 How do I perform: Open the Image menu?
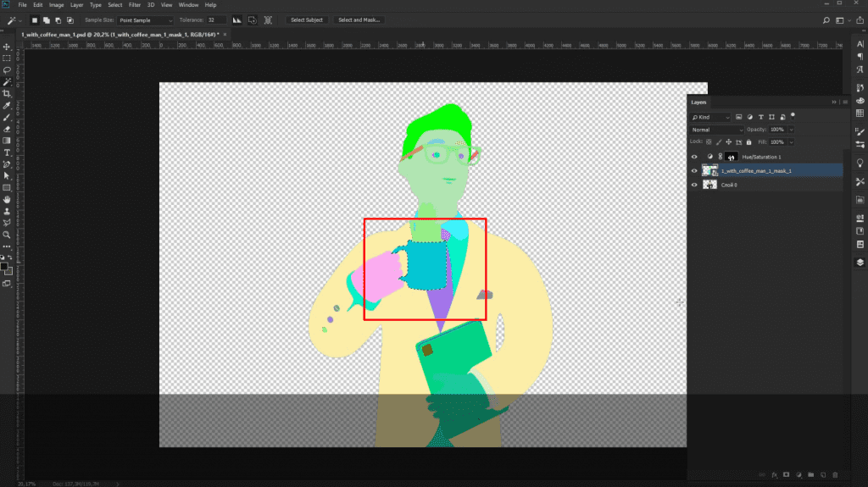coord(57,5)
